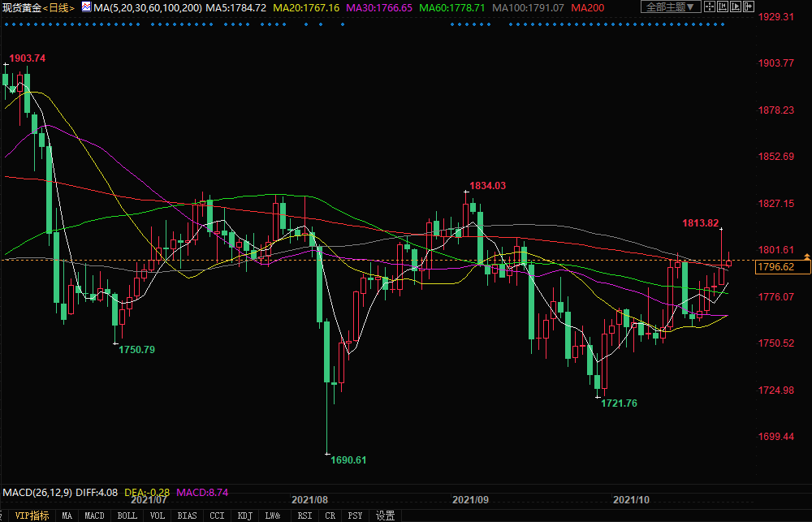Click the current price tag 1796.62
The image size is (812, 522).
(x=775, y=267)
